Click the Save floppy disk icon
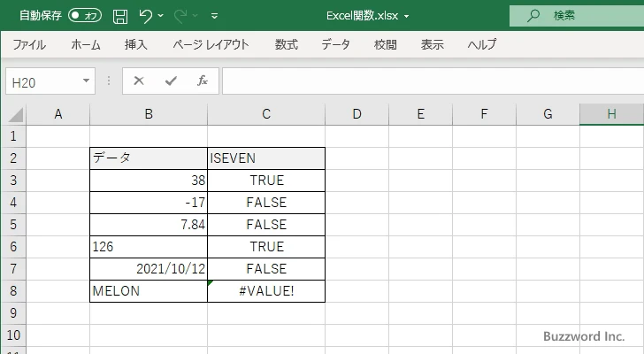 120,16
